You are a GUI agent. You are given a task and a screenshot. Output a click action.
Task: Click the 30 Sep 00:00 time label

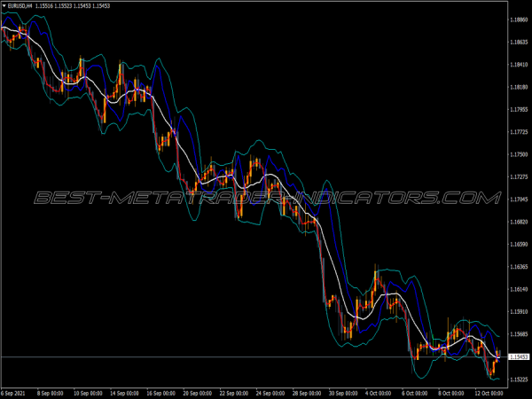tap(343, 393)
